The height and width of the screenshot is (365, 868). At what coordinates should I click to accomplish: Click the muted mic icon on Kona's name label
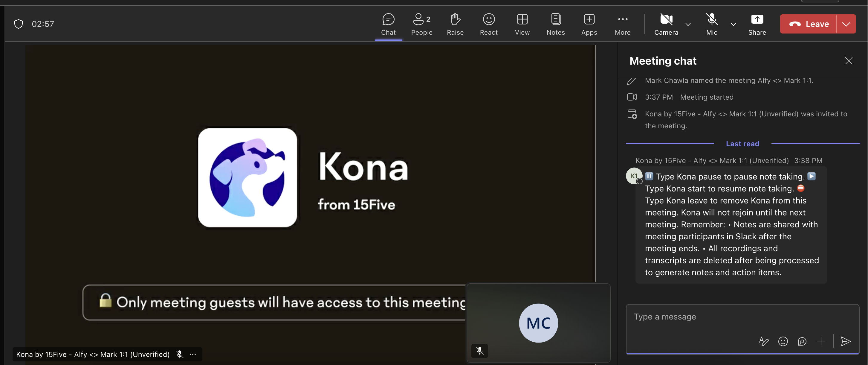(x=180, y=354)
